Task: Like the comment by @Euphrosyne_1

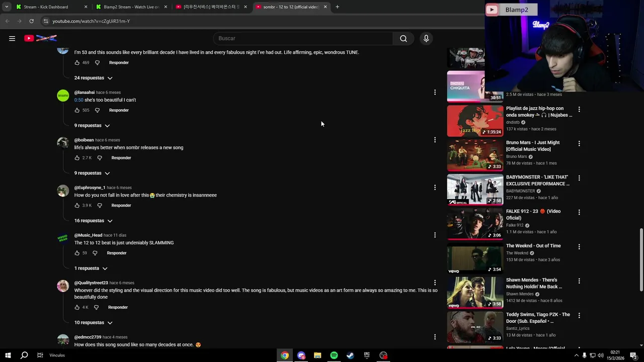Action: pos(77,205)
